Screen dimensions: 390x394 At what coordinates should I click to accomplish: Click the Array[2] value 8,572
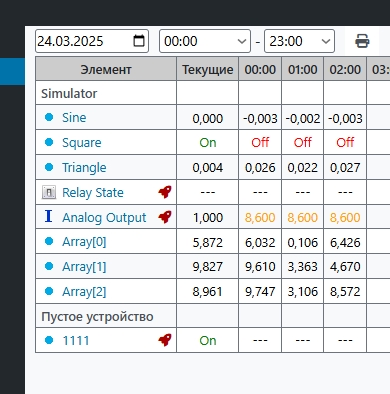(x=345, y=291)
